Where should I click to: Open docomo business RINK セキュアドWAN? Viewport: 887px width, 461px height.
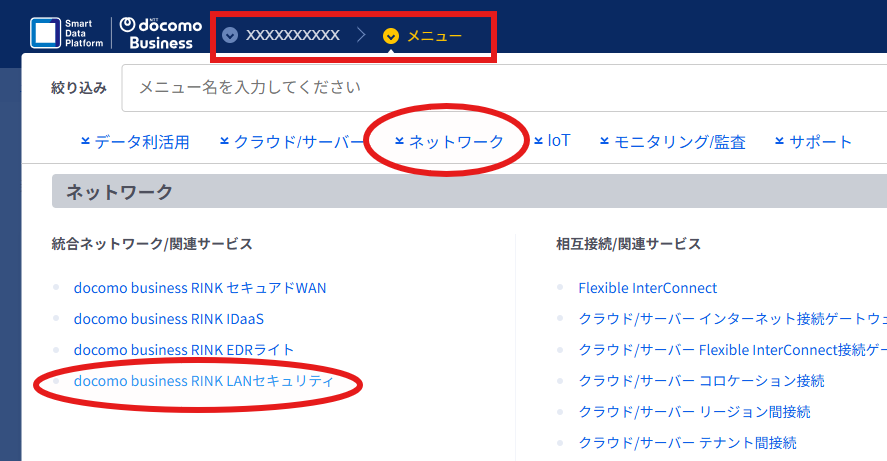200,288
